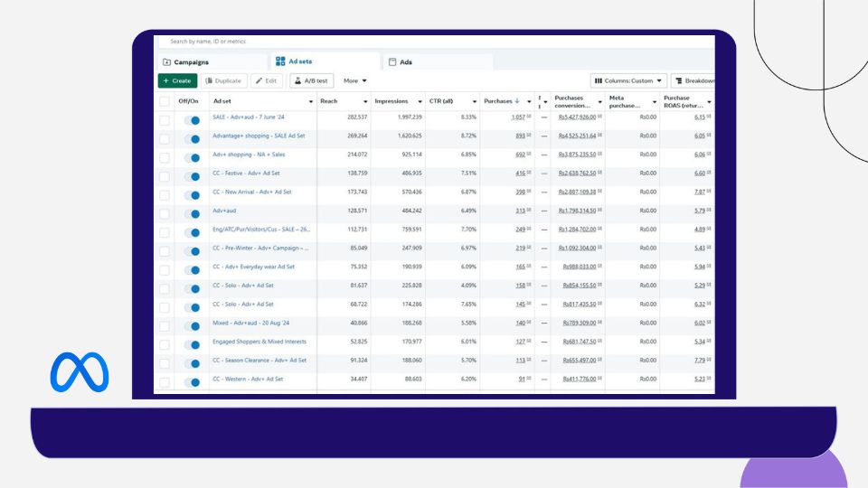Image resolution: width=868 pixels, height=488 pixels.
Task: Click the Duplicate copy icon
Action: point(209,81)
